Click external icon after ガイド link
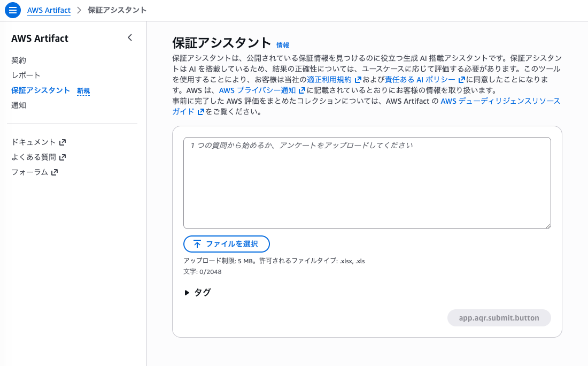The height and width of the screenshot is (366, 588). [200, 112]
